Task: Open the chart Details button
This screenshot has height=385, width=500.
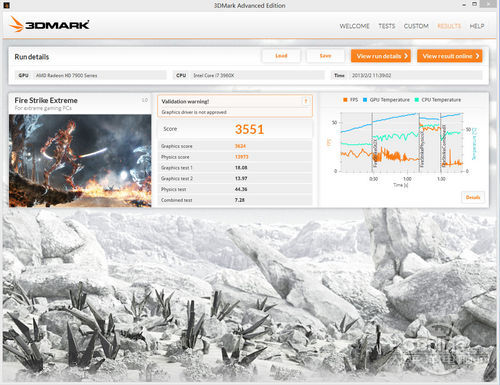Action: pyautogui.click(x=473, y=197)
